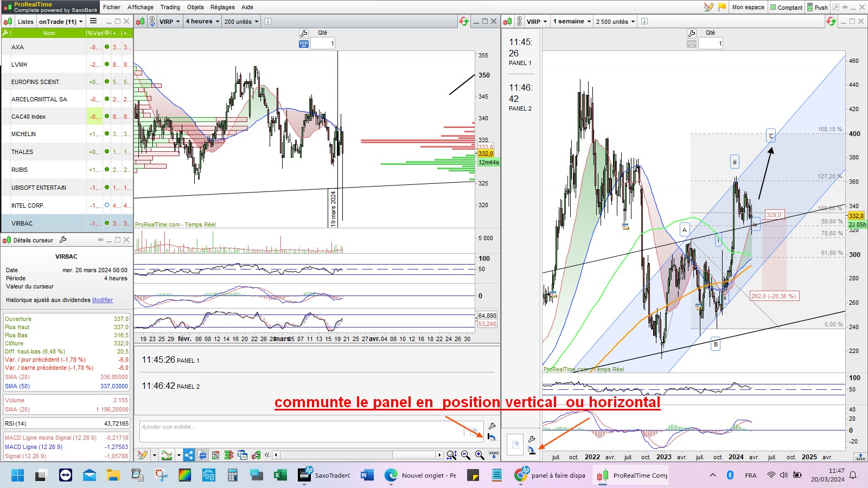Open the Réglages menu
Viewport: 868px width, 488px height.
pyautogui.click(x=222, y=7)
